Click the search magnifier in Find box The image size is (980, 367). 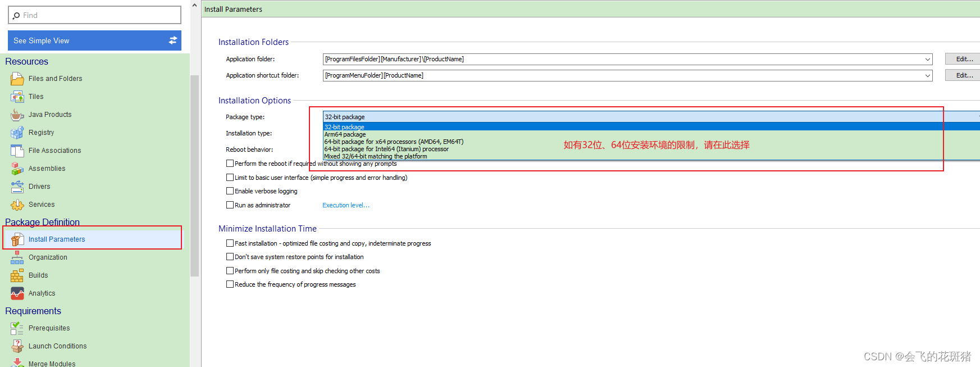point(16,16)
